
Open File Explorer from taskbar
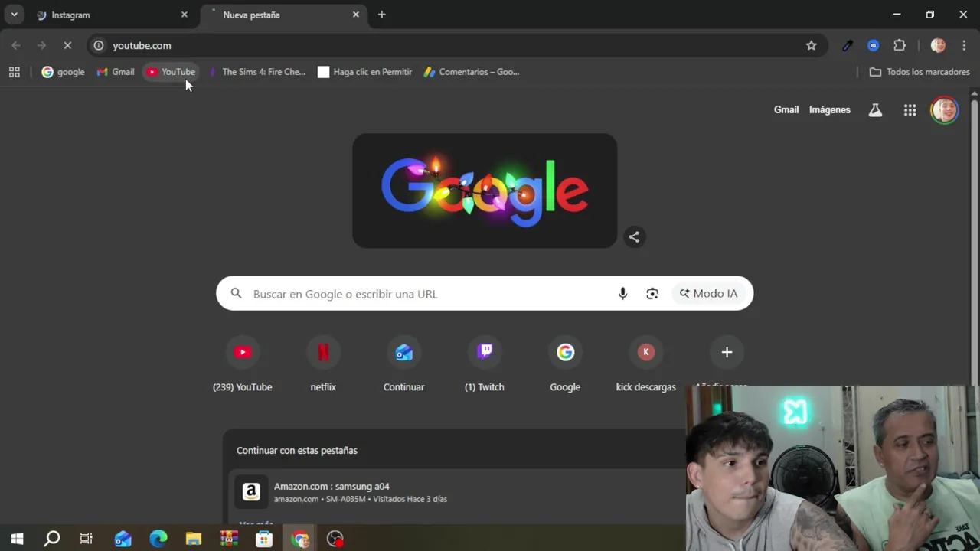pyautogui.click(x=193, y=539)
